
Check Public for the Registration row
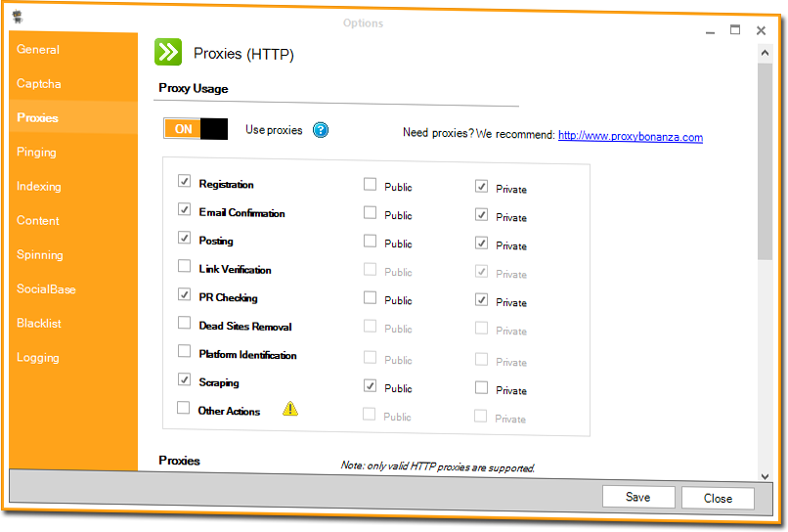(370, 185)
